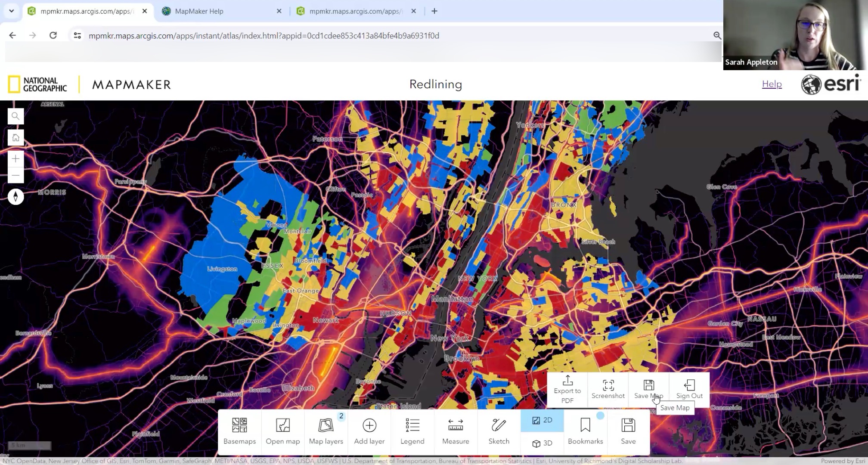868x465 pixels.
Task: Open the Sketch tool
Action: coord(499,431)
